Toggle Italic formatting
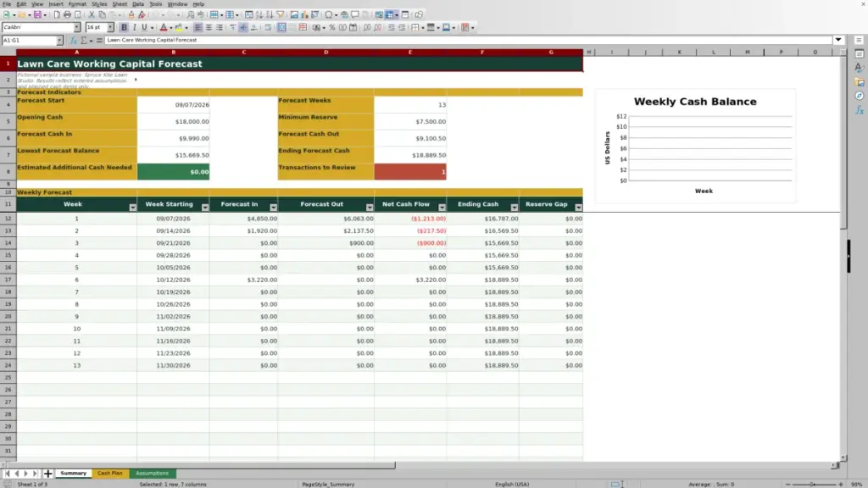This screenshot has width=868, height=488. 134,27
